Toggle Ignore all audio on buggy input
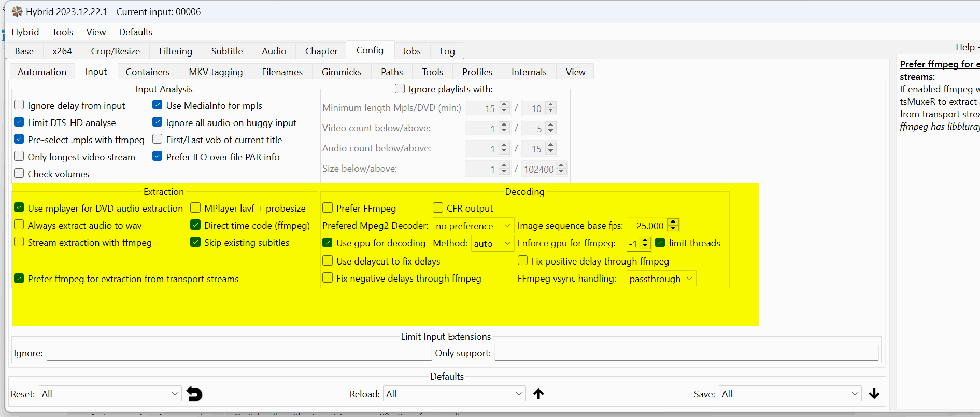This screenshot has height=417, width=980. click(x=158, y=122)
